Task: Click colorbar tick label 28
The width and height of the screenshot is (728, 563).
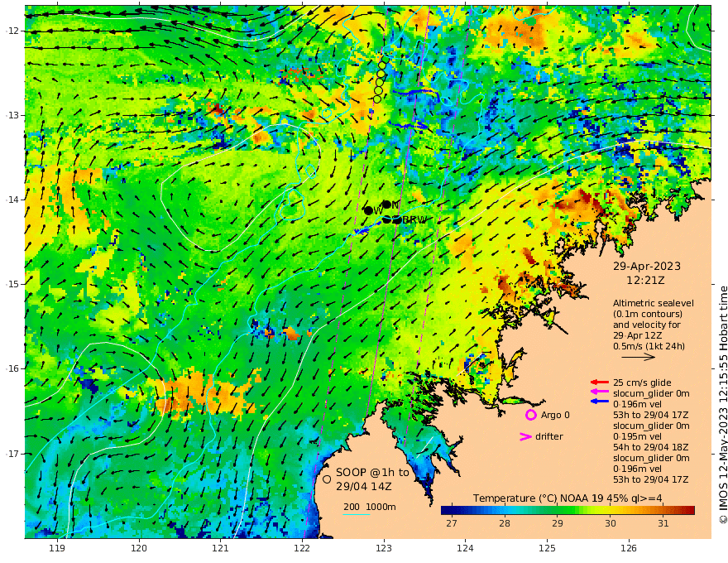Action: coord(504,523)
